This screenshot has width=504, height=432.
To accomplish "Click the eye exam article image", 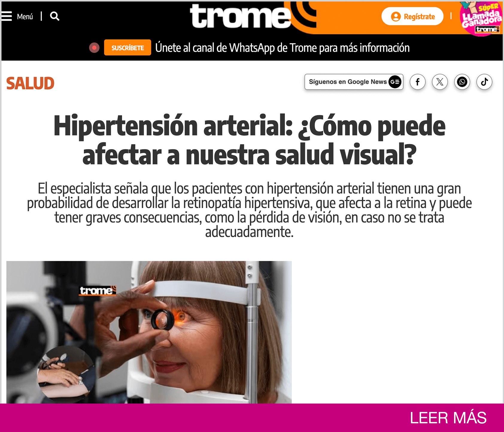I will point(149,332).
